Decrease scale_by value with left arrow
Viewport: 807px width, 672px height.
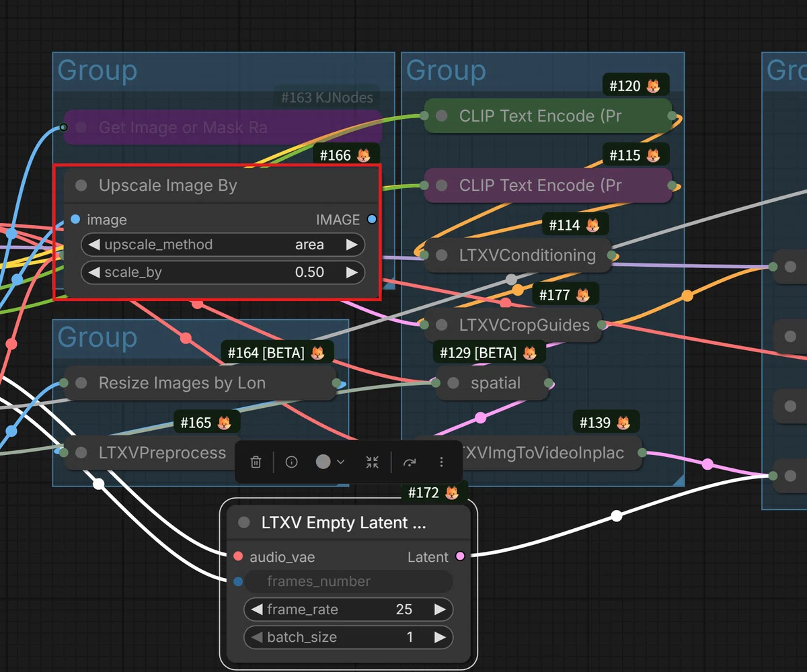94,272
